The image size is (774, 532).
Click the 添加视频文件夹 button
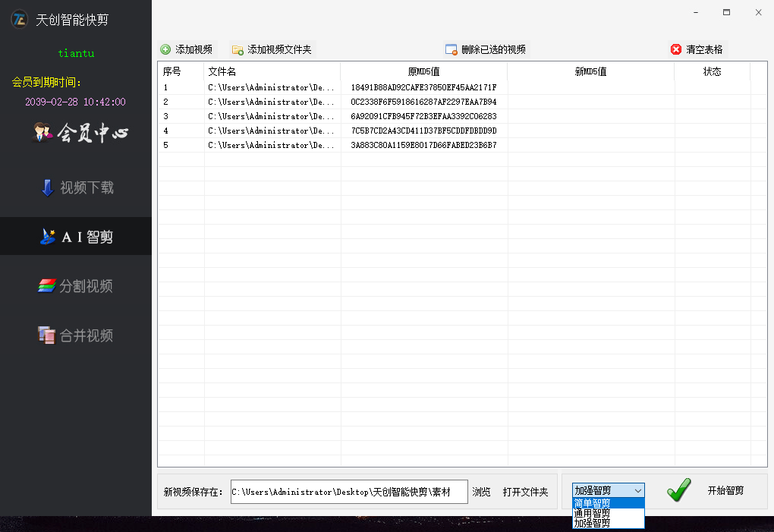[272, 49]
